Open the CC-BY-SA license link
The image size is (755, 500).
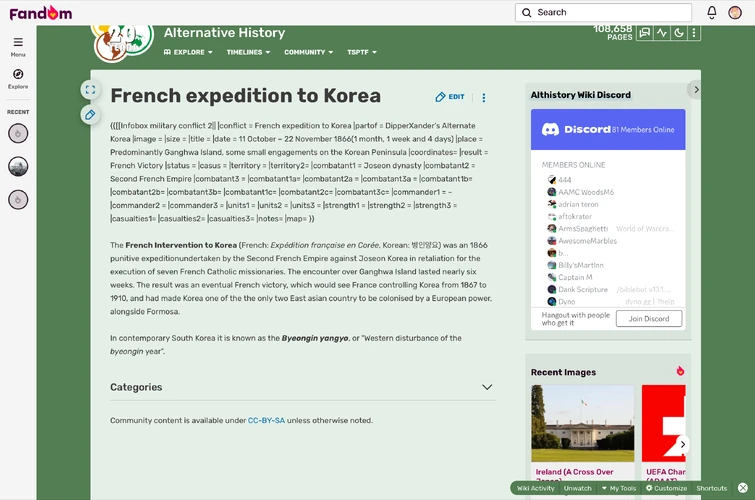point(266,421)
